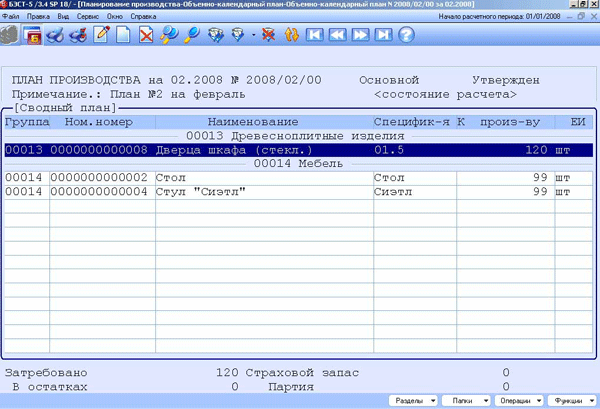600x409 pixels.
Task: Click item number 0000000000008
Action: coord(99,150)
